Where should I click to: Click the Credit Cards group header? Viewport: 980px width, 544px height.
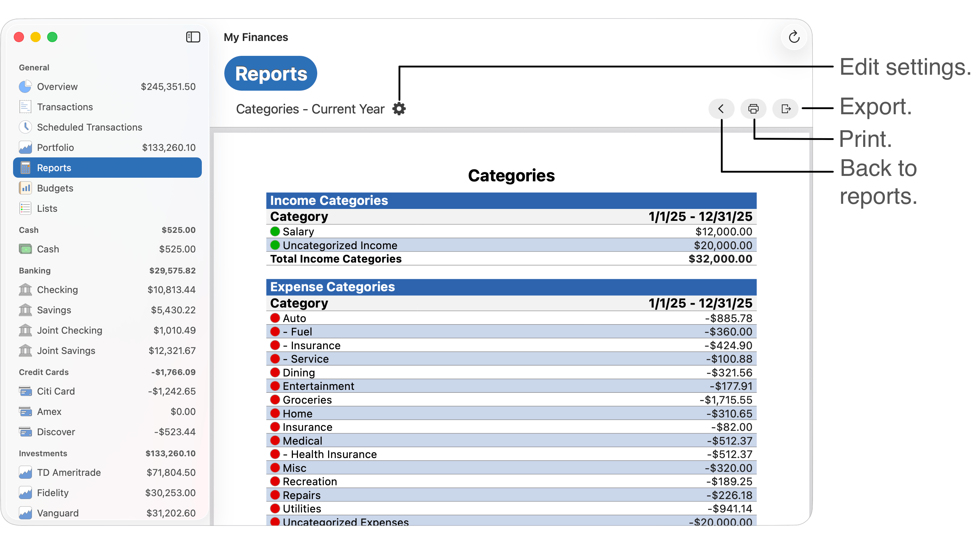tap(44, 372)
